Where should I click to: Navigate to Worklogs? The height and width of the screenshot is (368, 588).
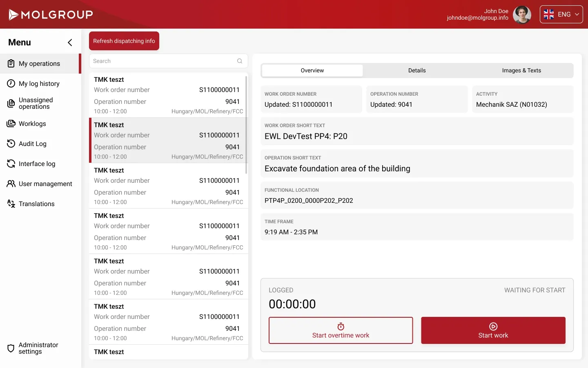point(40,123)
